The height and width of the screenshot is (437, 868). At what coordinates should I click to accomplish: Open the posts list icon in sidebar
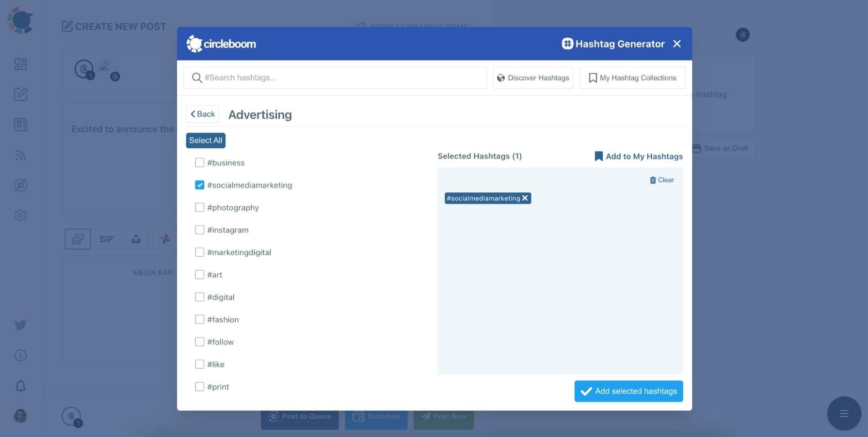point(20,125)
